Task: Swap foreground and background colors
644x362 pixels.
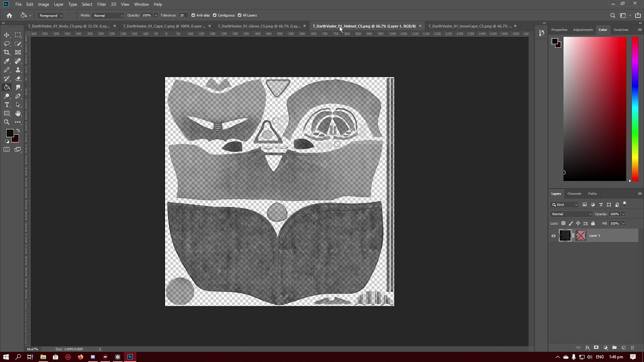Action: coord(18,131)
